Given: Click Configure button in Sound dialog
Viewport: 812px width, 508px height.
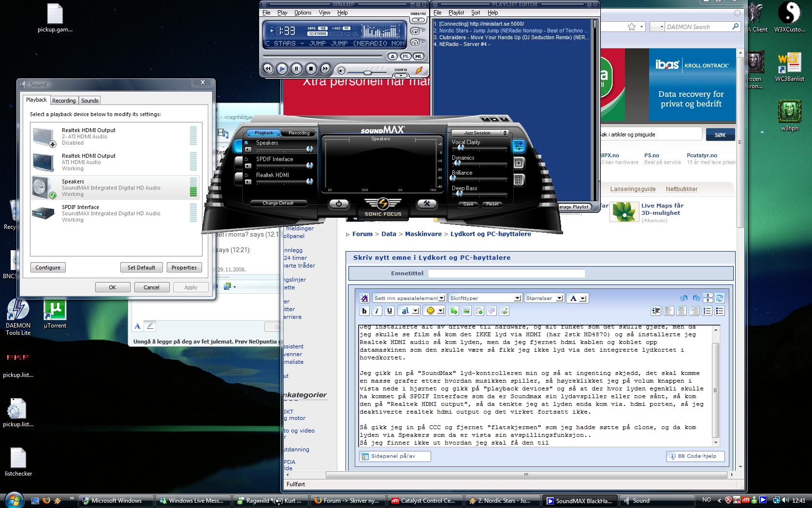Looking at the screenshot, I should pos(48,268).
